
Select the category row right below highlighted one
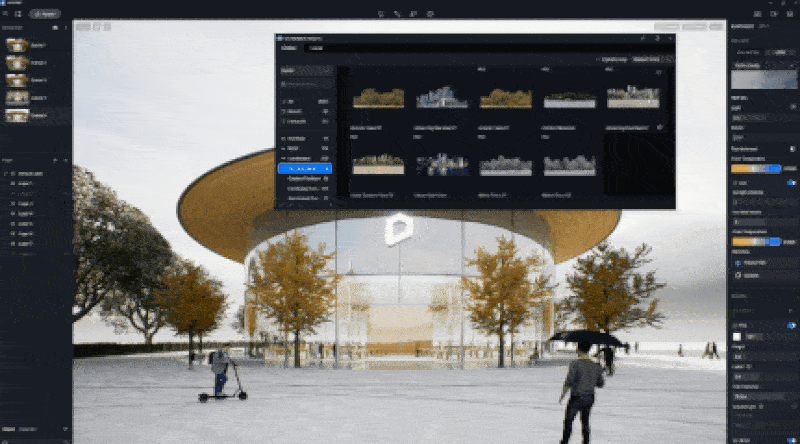tap(305, 179)
